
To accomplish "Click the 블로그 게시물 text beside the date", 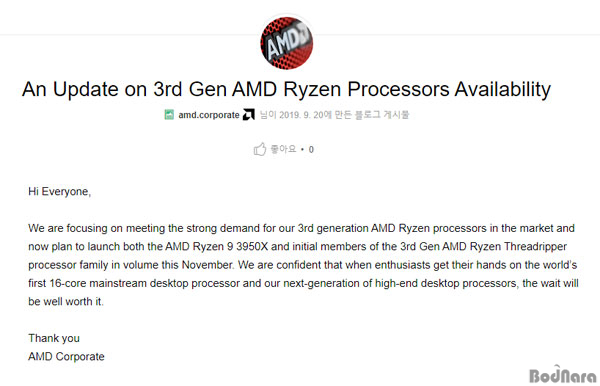I will pos(382,115).
